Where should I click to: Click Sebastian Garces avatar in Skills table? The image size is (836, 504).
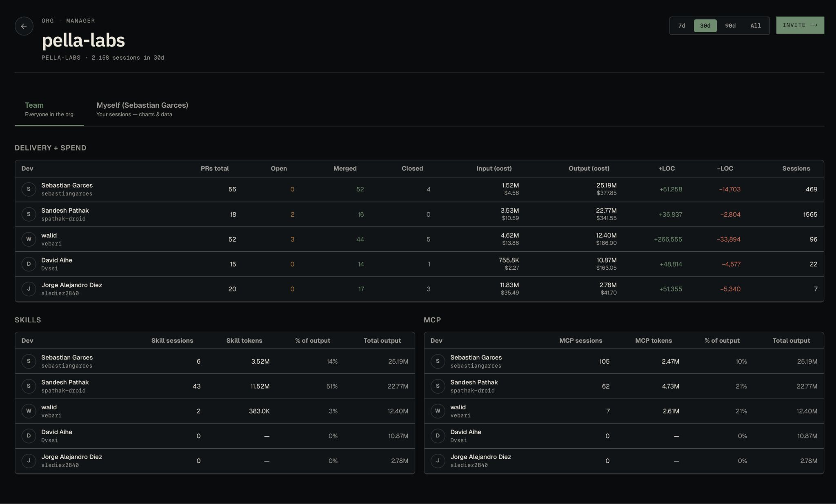pyautogui.click(x=29, y=361)
